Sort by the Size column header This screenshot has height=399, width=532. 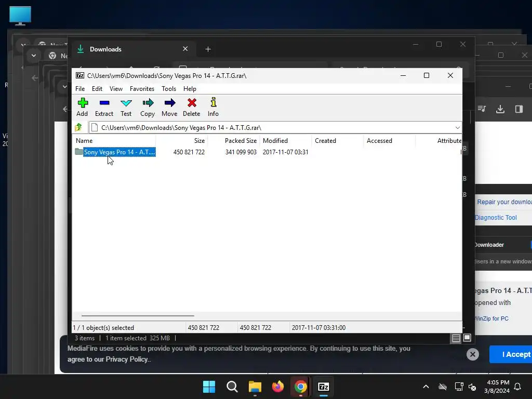pyautogui.click(x=182, y=140)
